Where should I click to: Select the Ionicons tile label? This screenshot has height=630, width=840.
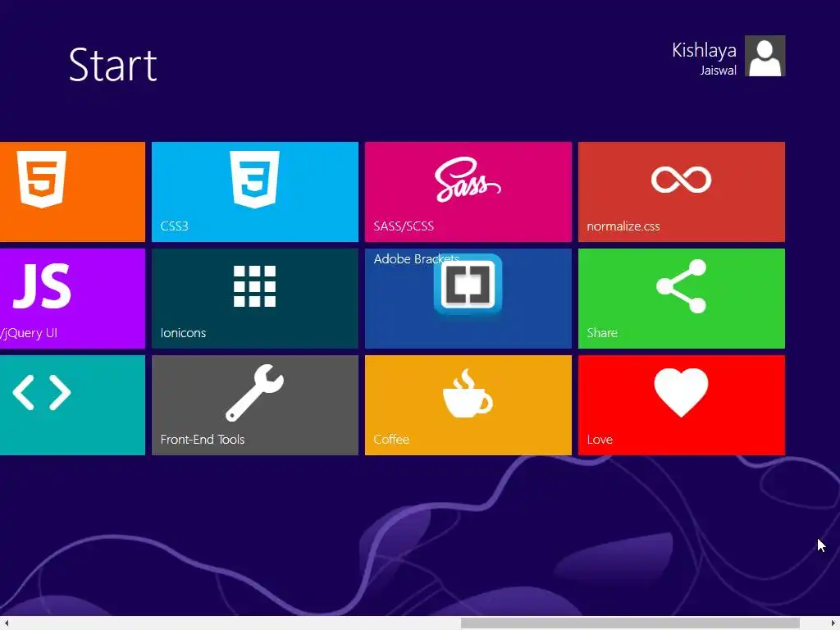183,333
